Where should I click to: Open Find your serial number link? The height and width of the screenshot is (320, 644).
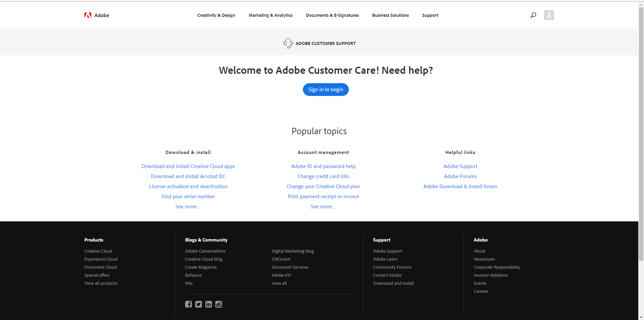[188, 197]
